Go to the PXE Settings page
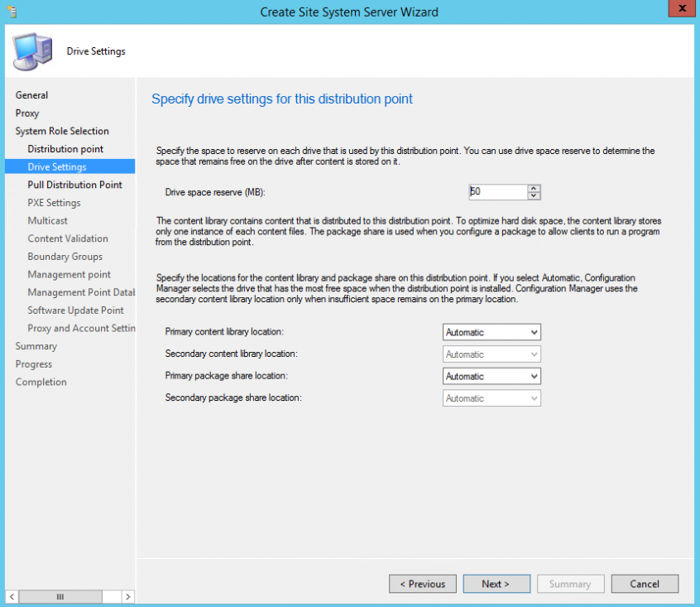 click(x=54, y=202)
